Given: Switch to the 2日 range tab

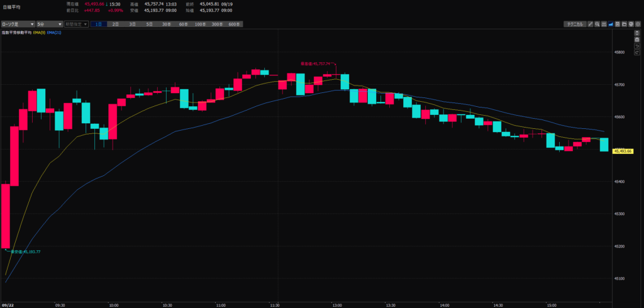Looking at the screenshot, I should pyautogui.click(x=115, y=24).
